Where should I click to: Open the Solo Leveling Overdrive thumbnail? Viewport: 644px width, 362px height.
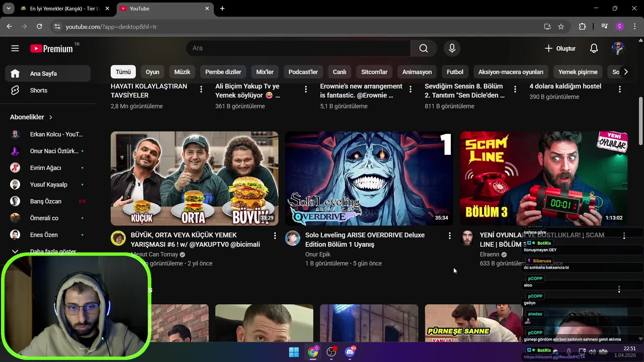[369, 178]
